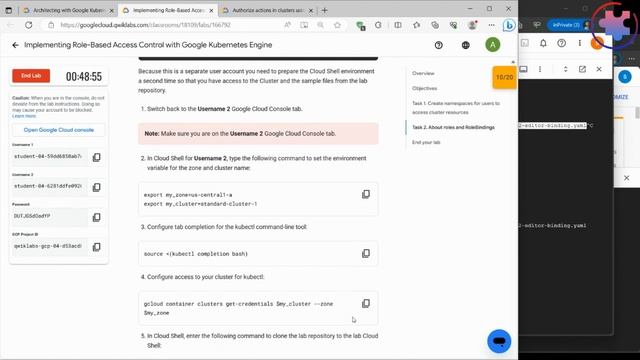
Task: Close the Authorize actions in clusters tab
Action: click(311, 11)
